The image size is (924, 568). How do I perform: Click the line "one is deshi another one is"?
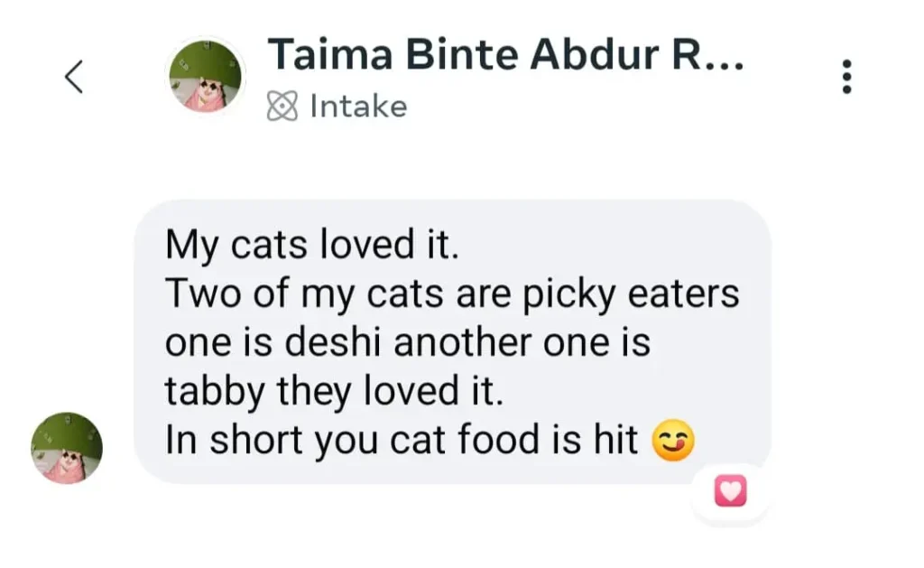[407, 343]
